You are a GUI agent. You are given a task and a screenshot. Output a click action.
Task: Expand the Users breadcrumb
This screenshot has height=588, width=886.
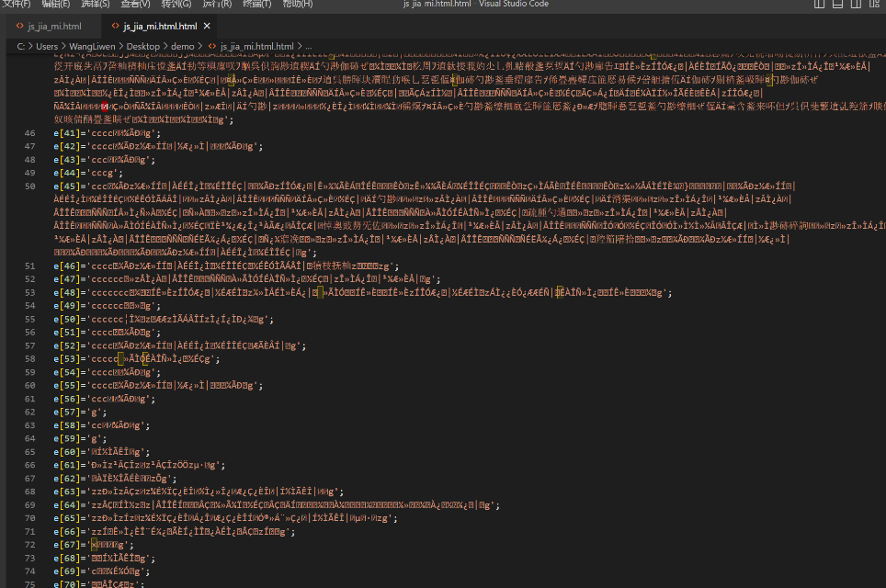click(47, 46)
